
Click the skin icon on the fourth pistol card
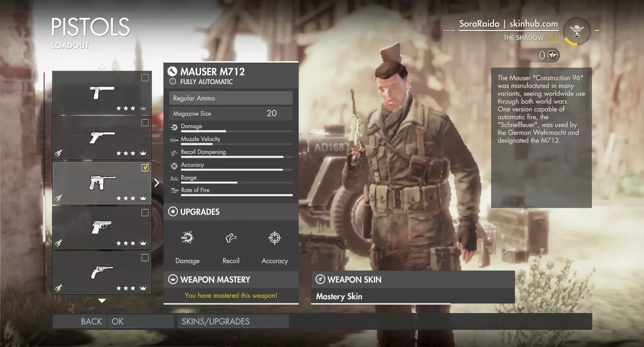coord(58,243)
